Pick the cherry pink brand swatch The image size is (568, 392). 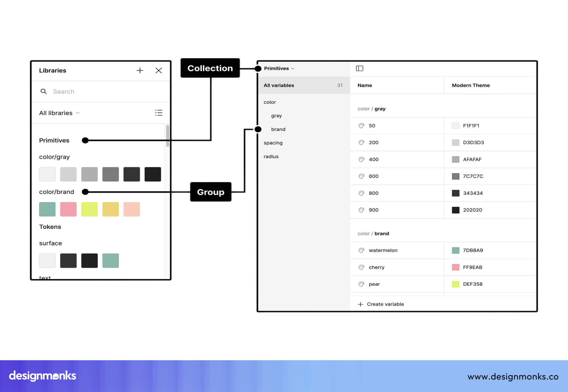(68, 209)
